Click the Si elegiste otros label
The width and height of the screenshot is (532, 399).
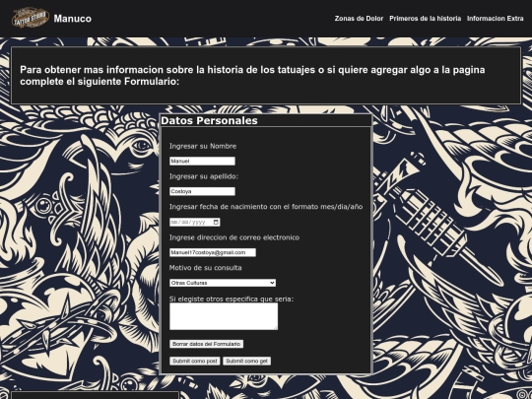click(x=232, y=299)
